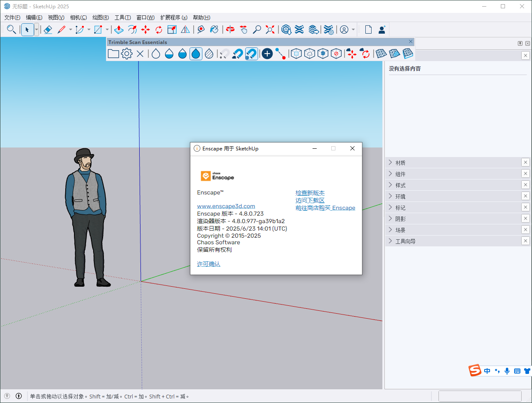Open the 扩展程序 (x) menu
This screenshot has width=532, height=403.
point(174,17)
